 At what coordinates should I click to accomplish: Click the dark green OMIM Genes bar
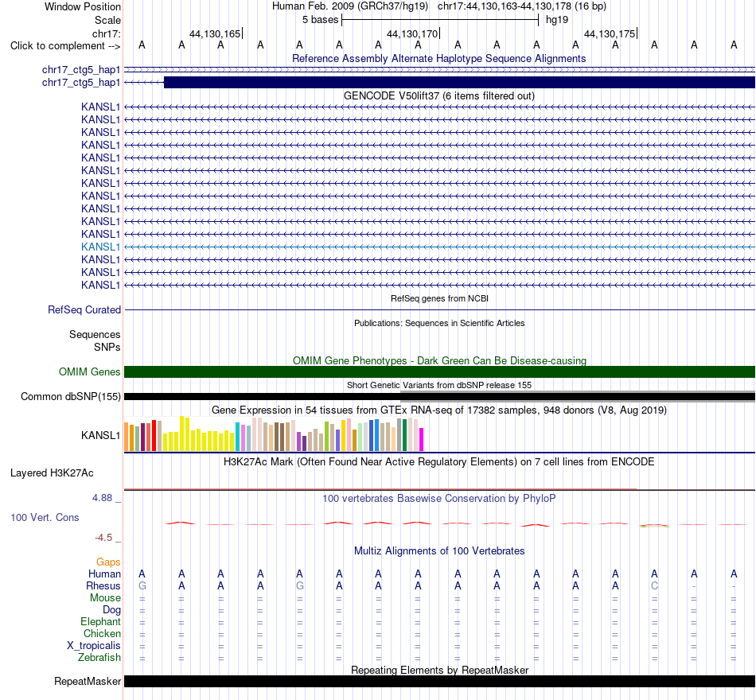tap(439, 371)
